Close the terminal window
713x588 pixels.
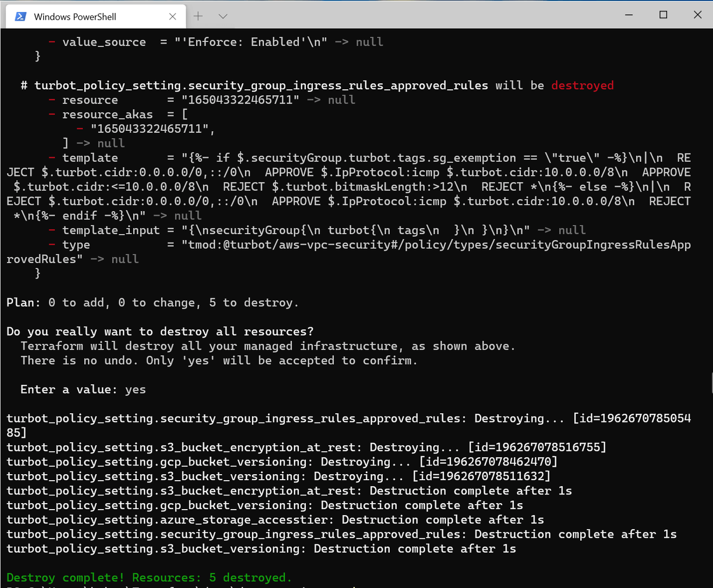pos(697,15)
